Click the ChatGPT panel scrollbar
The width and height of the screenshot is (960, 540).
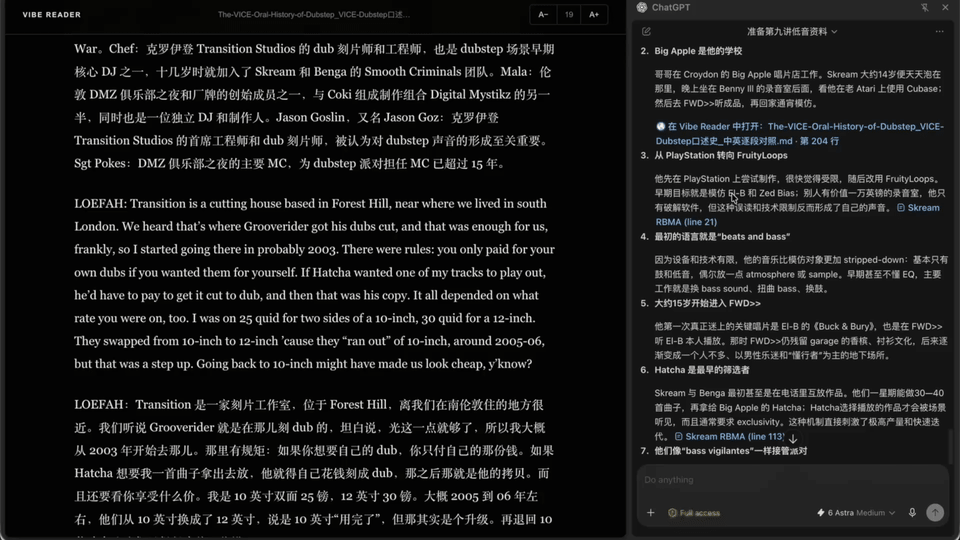(950, 446)
